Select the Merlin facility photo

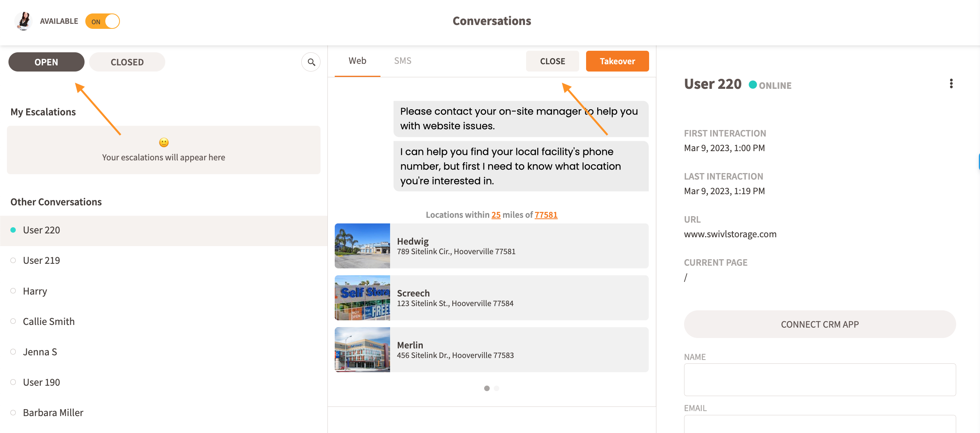click(362, 350)
